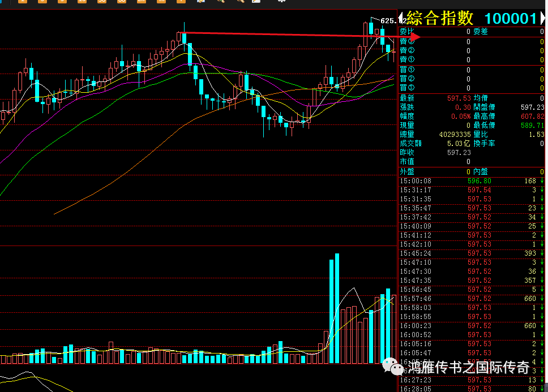Image resolution: width=548 pixels, height=392 pixels.
Task: Click the 外盤 label
Action: 407,172
